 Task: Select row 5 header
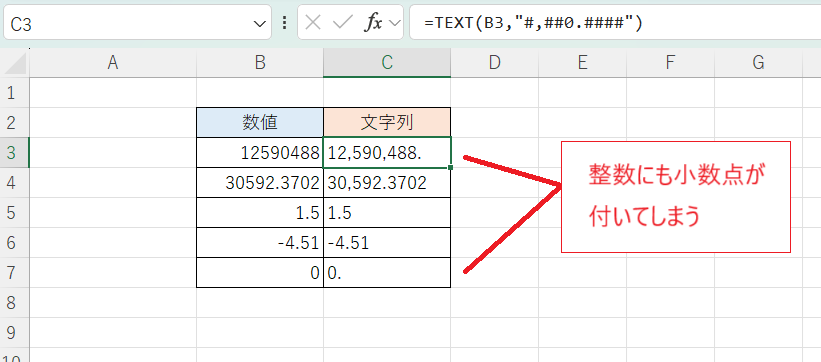tap(14, 213)
